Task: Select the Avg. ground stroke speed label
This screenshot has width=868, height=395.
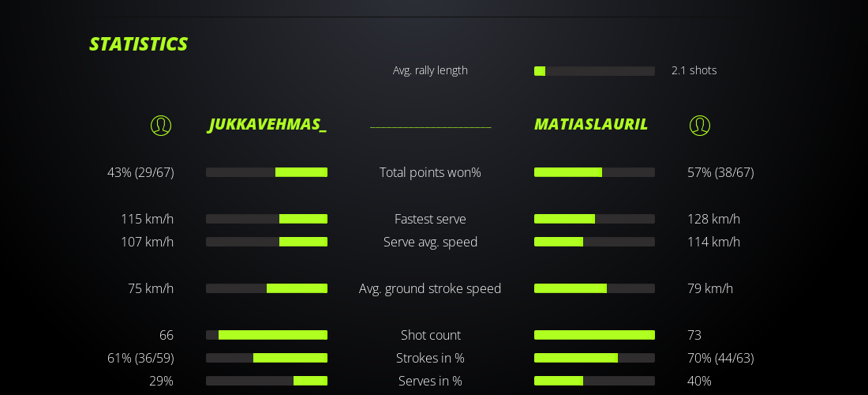Action: (x=430, y=288)
